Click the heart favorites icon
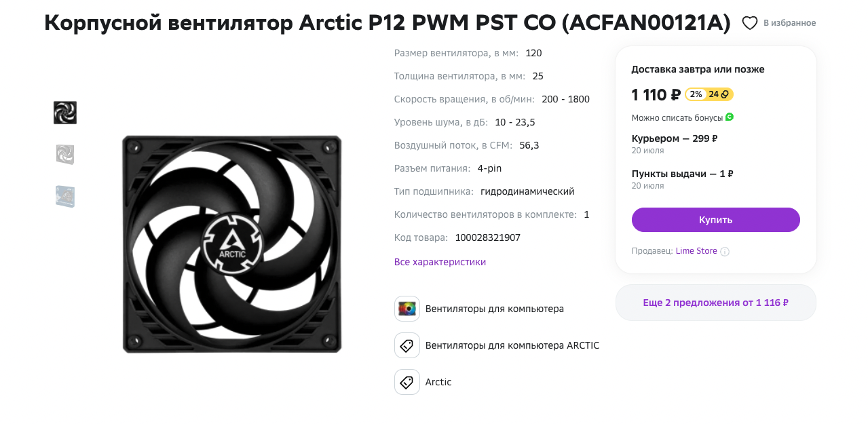The width and height of the screenshot is (868, 424). [x=749, y=23]
